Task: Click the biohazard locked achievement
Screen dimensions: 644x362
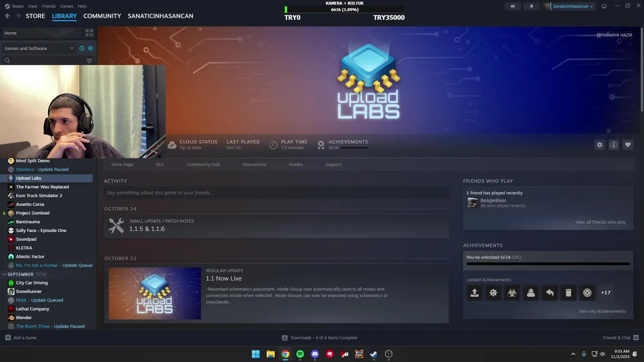Action: point(512,293)
